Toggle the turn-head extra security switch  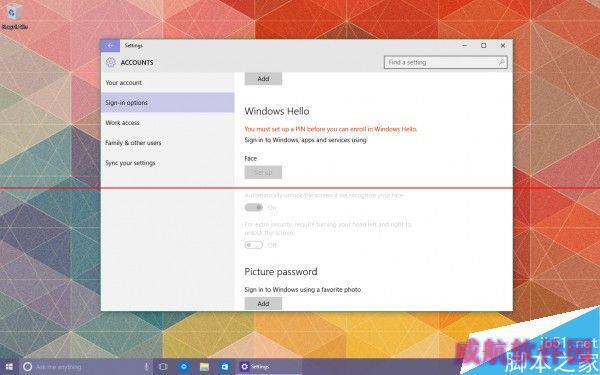254,245
